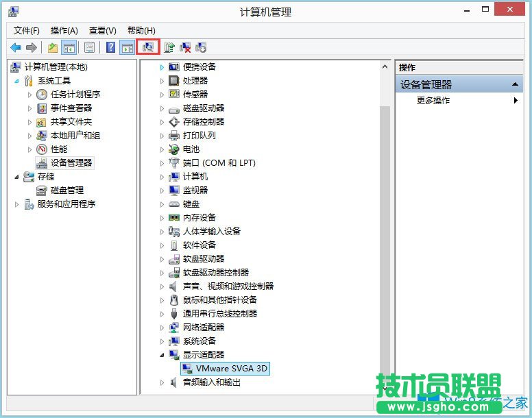Toggle the Show/Hide console tree icon
This screenshot has width=532, height=418.
(69, 47)
